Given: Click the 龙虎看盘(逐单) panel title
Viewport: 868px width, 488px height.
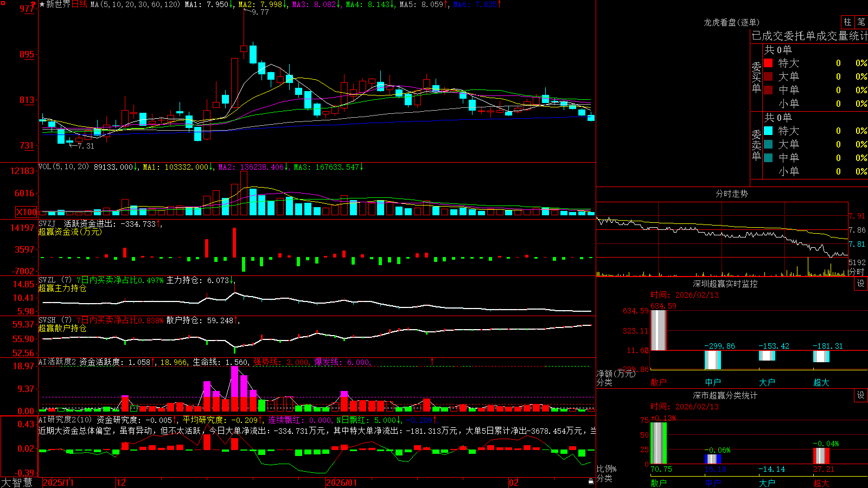Looking at the screenshot, I should pos(732,22).
